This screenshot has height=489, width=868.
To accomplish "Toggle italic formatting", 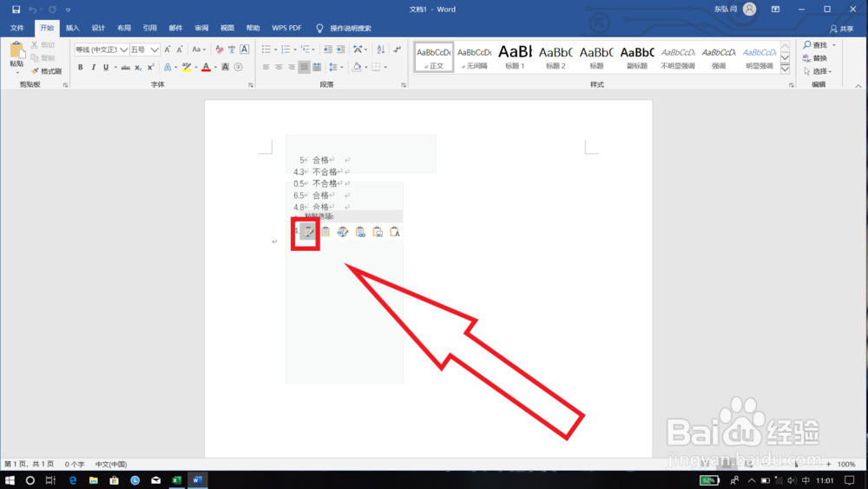I will point(93,68).
